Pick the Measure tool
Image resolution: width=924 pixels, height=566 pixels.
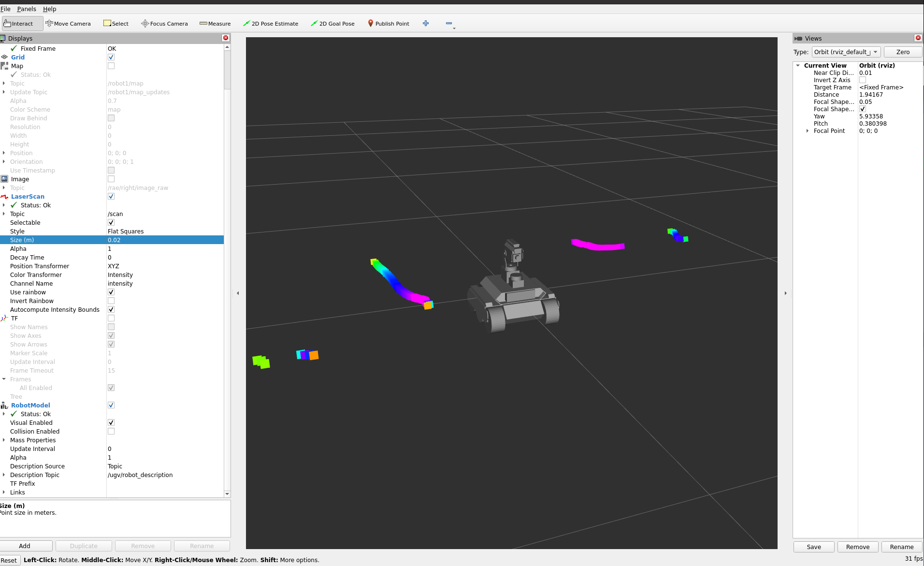215,23
